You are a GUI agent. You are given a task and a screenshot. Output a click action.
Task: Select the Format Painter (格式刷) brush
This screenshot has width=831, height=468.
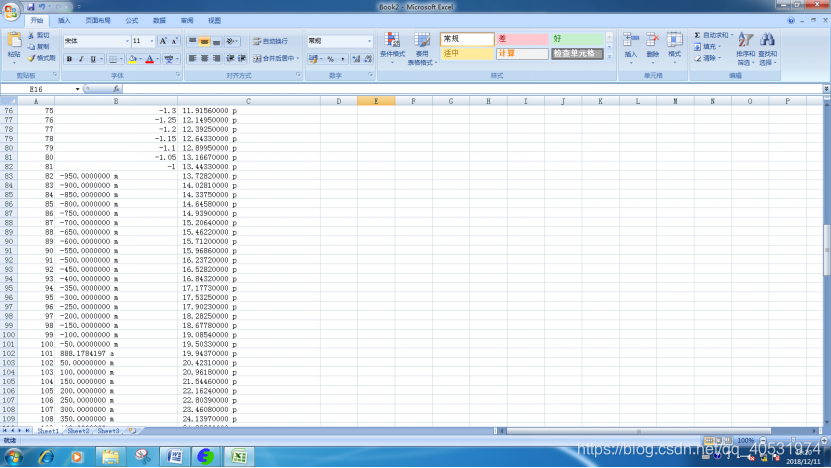31,58
